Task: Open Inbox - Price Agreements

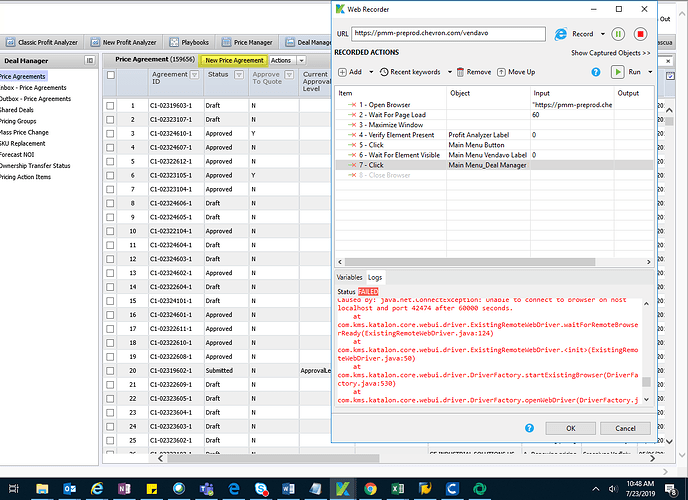Action: [x=33, y=88]
